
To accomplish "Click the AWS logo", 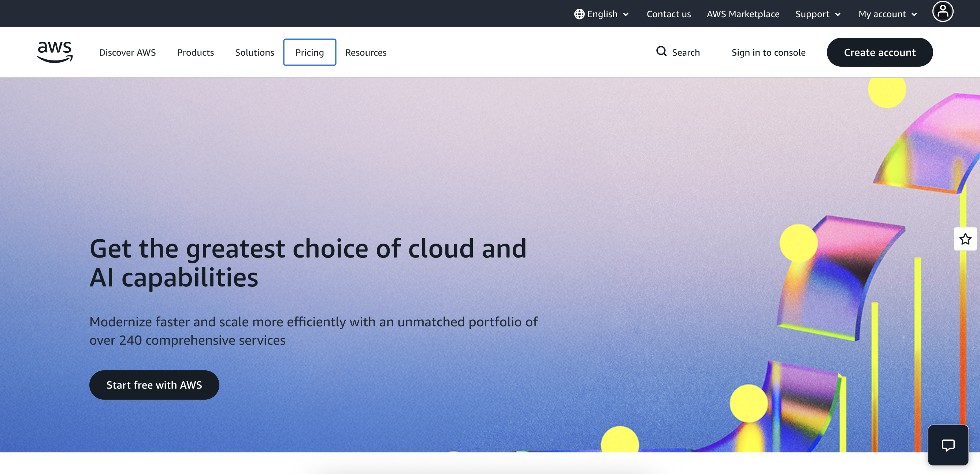I will point(55,52).
